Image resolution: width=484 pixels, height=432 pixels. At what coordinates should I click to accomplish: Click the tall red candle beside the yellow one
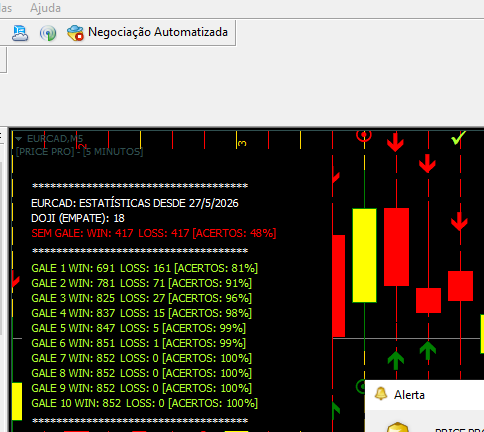coord(396,247)
